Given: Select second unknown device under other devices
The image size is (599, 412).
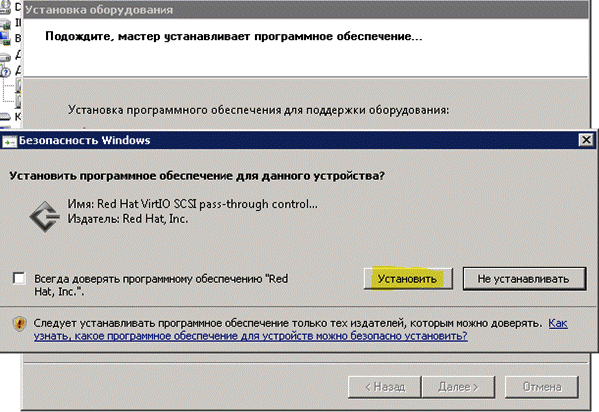Looking at the screenshot, I should 18,101.
